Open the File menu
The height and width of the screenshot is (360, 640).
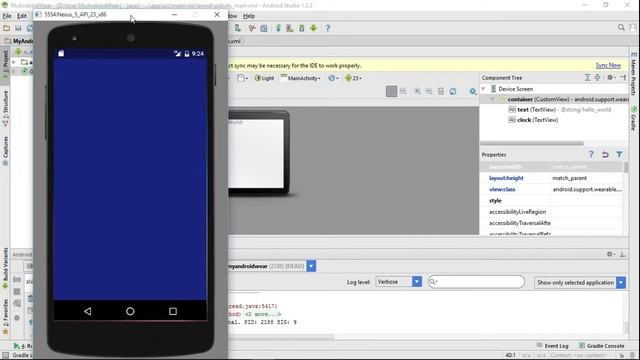7,16
